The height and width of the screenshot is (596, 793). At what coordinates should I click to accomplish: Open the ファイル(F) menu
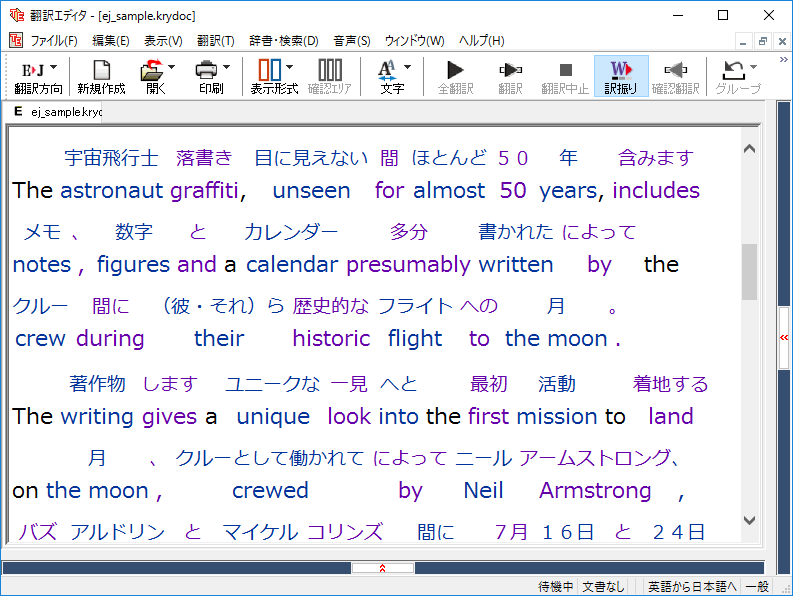pos(53,41)
